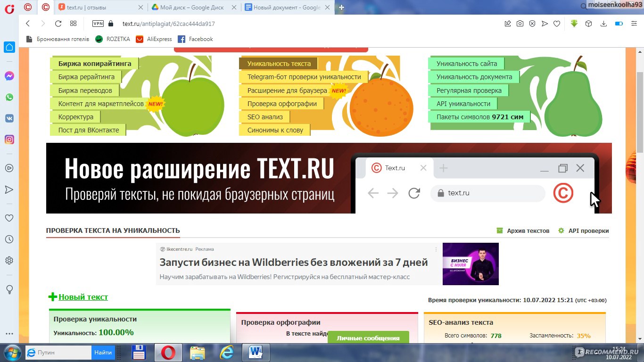This screenshot has width=644, height=362.
Task: Open bookmarks heart icon in sidebar
Action: click(9, 218)
